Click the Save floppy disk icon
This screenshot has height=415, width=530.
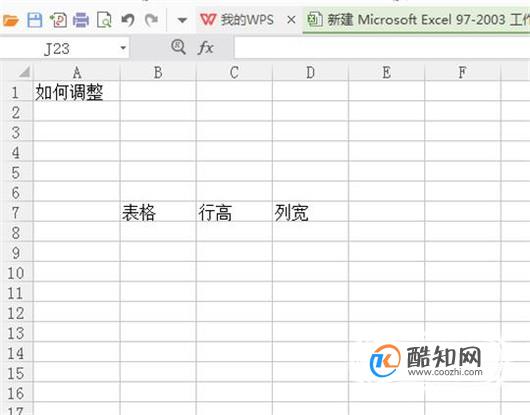35,20
